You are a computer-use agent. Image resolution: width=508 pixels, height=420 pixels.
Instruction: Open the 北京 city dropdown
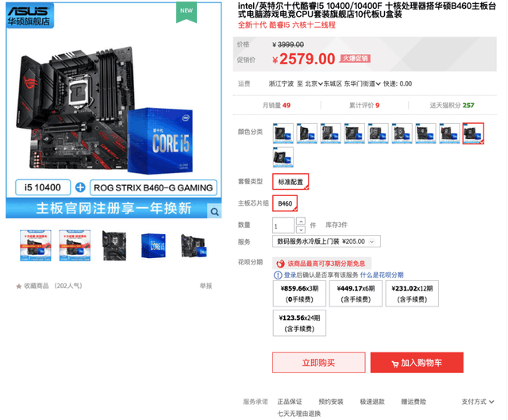(x=314, y=84)
